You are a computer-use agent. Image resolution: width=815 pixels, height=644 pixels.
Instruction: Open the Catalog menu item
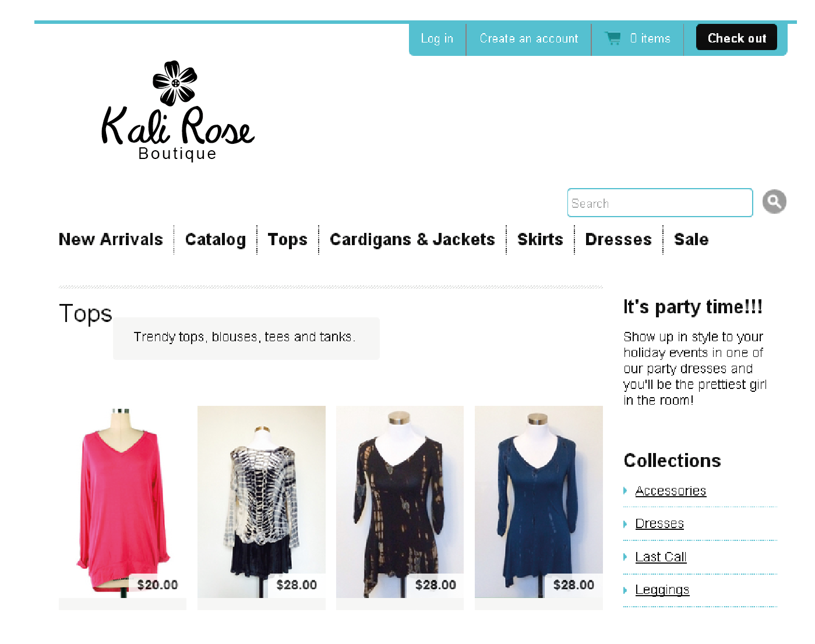tap(215, 240)
